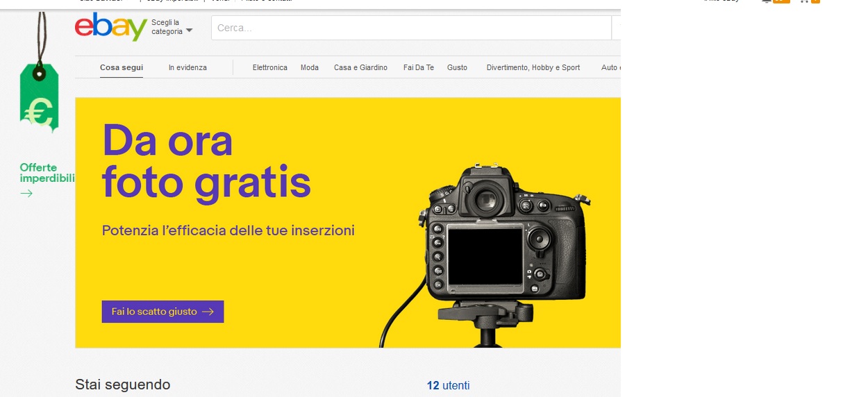868x397 pixels.
Task: Open Divertimento, Hobby e Sport category
Action: [533, 67]
